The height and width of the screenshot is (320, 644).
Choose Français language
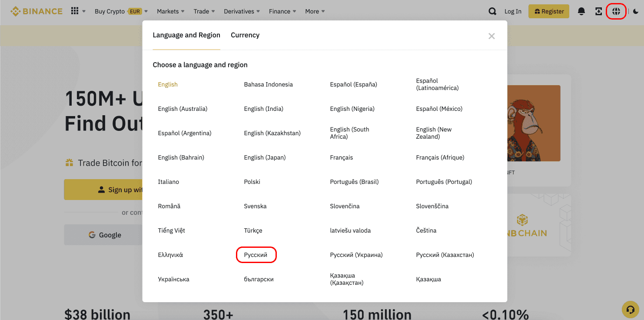(x=342, y=157)
